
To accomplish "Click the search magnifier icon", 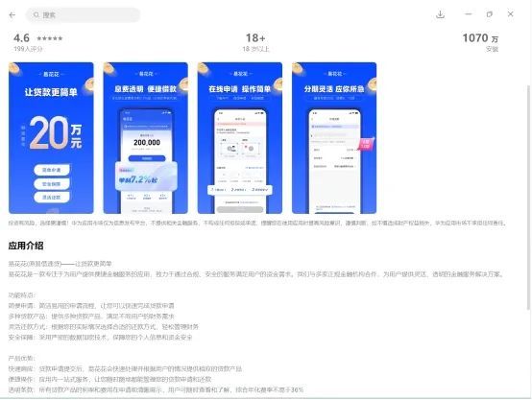I will click(36, 15).
